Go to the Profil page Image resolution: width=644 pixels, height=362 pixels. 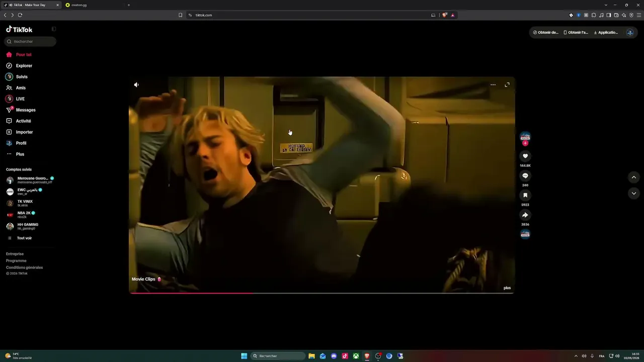16,143
